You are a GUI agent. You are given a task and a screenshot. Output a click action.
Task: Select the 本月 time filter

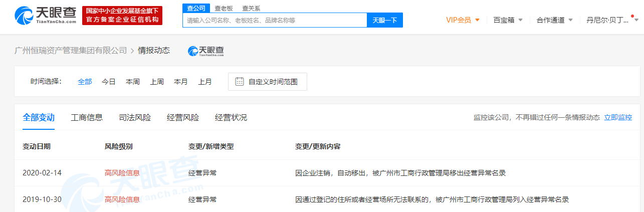pyautogui.click(x=181, y=82)
